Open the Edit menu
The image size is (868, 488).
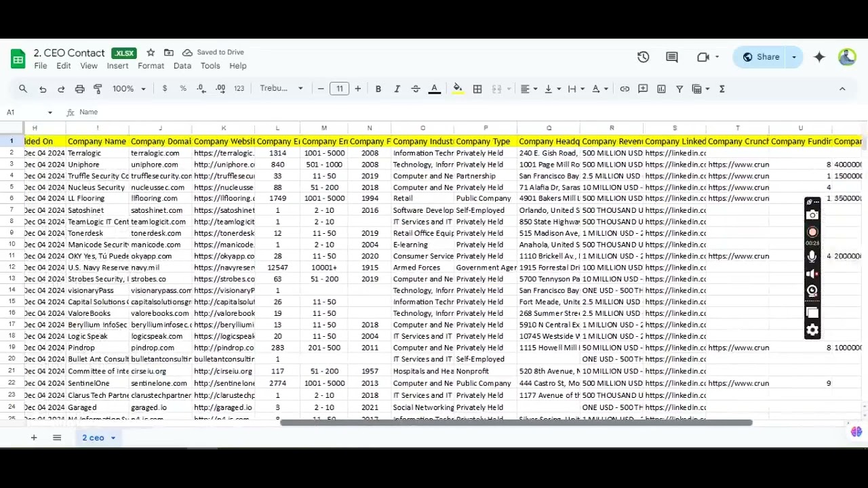point(64,66)
